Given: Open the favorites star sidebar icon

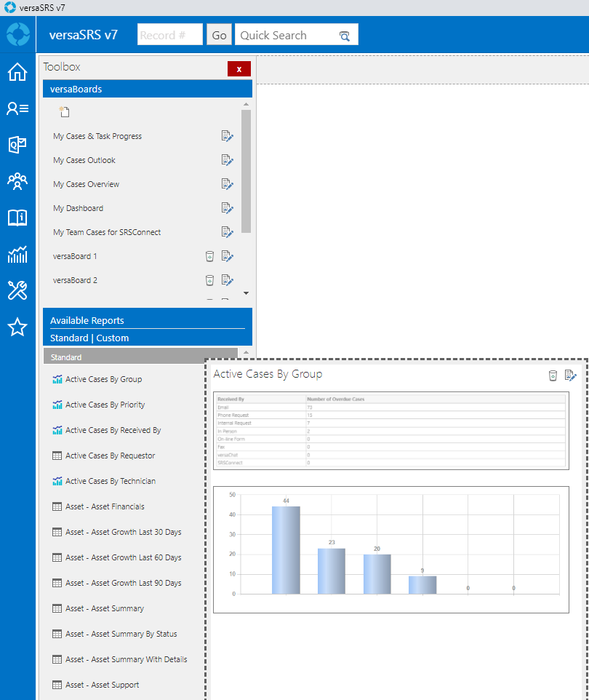Looking at the screenshot, I should (x=17, y=327).
